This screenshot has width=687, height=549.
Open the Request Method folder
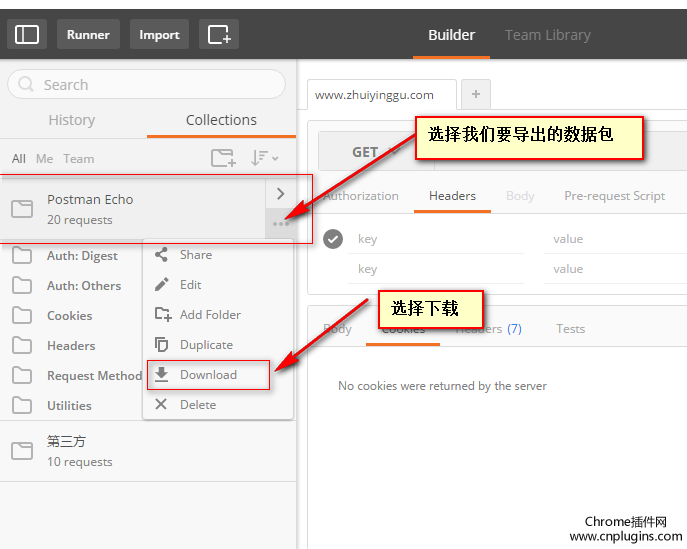94,375
